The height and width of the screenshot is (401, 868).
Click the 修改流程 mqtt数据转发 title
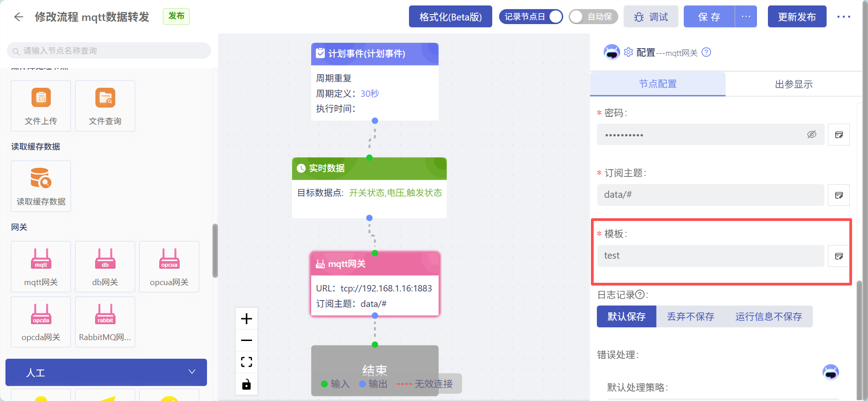[92, 17]
